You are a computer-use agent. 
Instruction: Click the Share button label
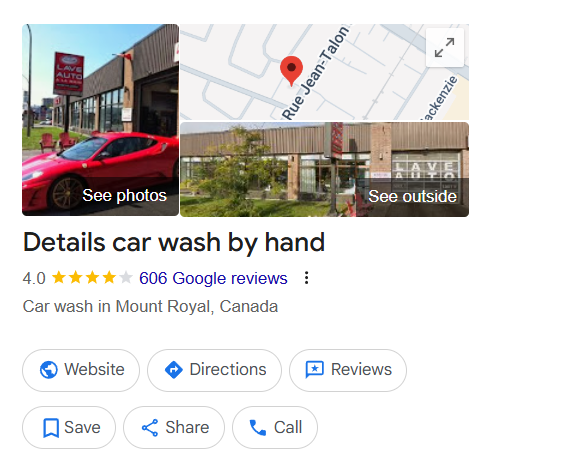pos(187,428)
